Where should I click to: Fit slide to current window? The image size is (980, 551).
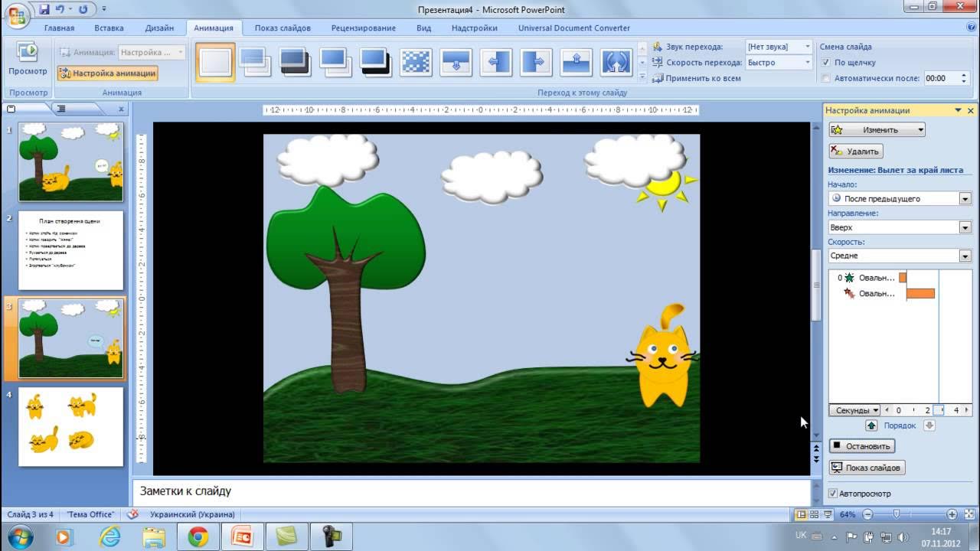click(969, 515)
